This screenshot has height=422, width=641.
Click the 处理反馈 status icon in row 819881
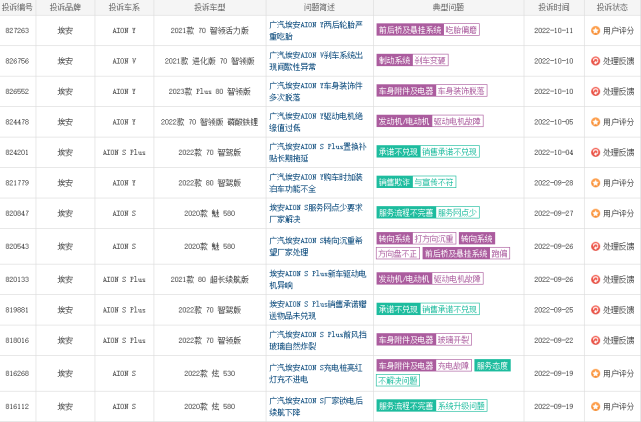pyautogui.click(x=595, y=310)
